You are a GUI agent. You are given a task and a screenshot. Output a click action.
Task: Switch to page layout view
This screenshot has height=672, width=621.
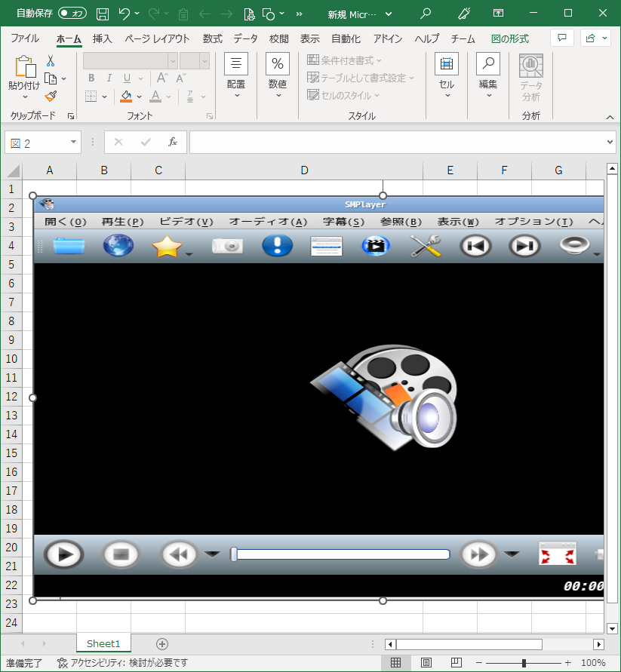pyautogui.click(x=426, y=662)
